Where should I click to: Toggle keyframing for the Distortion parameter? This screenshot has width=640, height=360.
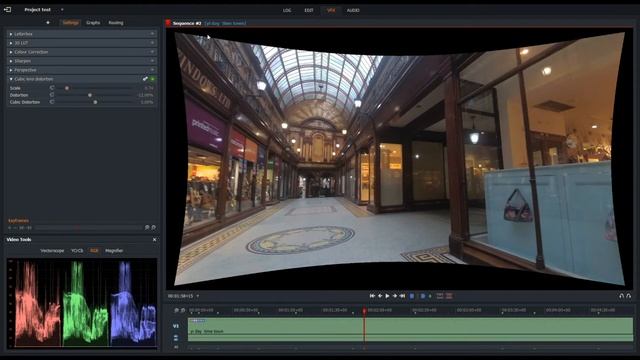[52, 95]
